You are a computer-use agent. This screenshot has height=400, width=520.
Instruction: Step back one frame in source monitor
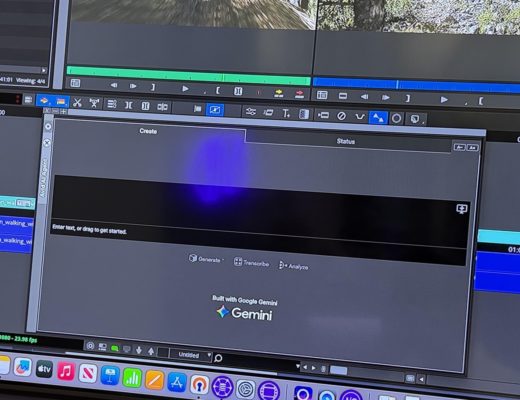[x=114, y=85]
